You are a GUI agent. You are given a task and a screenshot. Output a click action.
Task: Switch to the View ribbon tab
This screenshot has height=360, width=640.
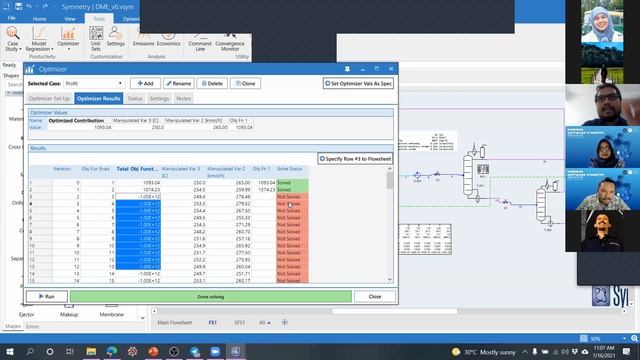tap(70, 19)
